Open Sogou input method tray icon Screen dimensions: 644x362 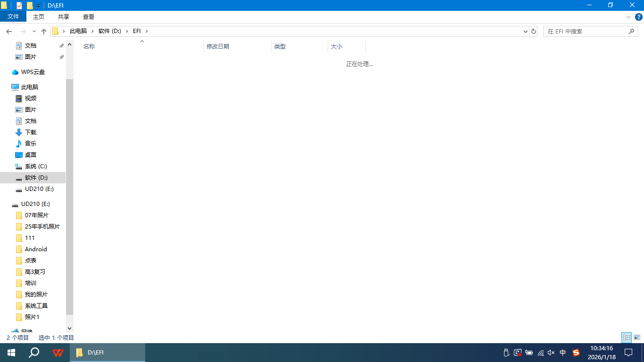pos(576,353)
